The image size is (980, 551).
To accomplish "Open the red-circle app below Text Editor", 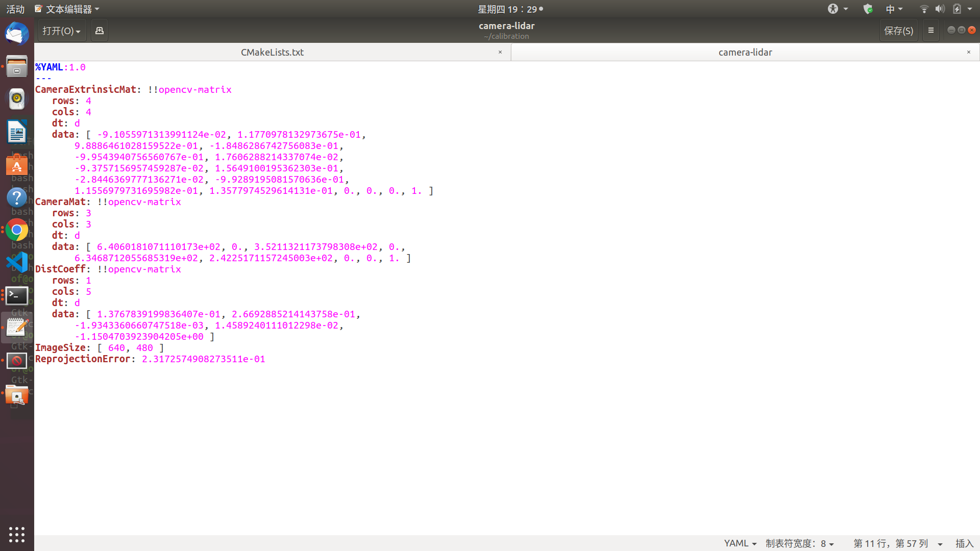I will (17, 361).
